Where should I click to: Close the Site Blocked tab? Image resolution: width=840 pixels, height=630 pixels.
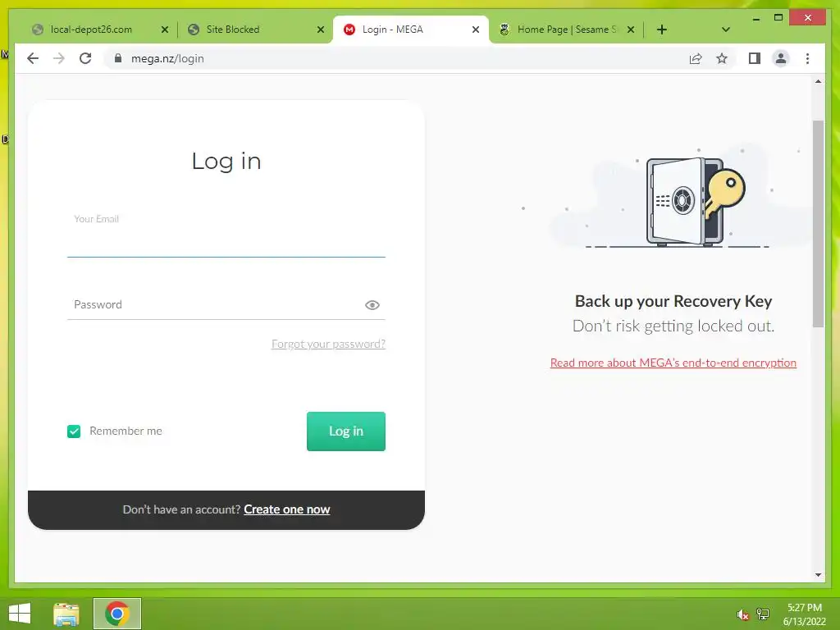[x=321, y=30]
